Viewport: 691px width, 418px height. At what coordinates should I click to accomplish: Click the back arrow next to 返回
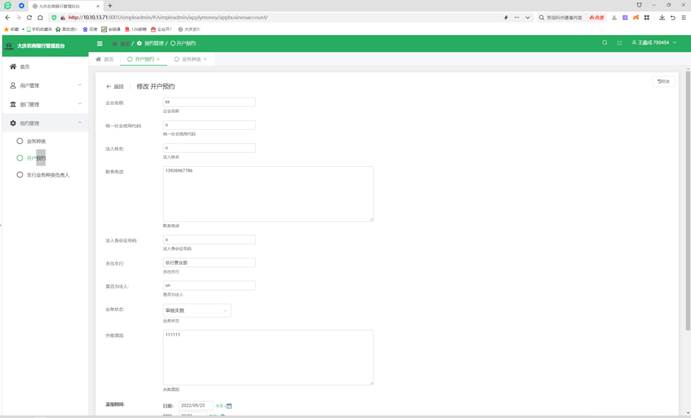[x=109, y=87]
